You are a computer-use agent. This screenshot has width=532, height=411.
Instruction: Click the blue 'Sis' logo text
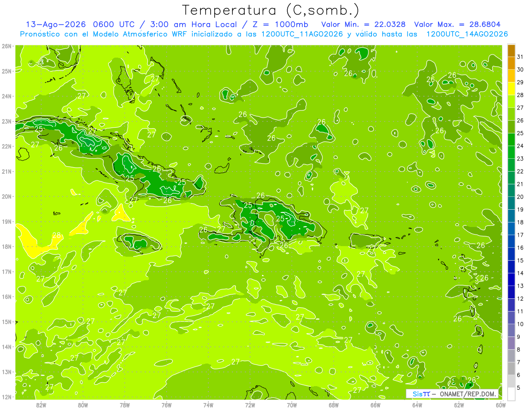click(418, 394)
